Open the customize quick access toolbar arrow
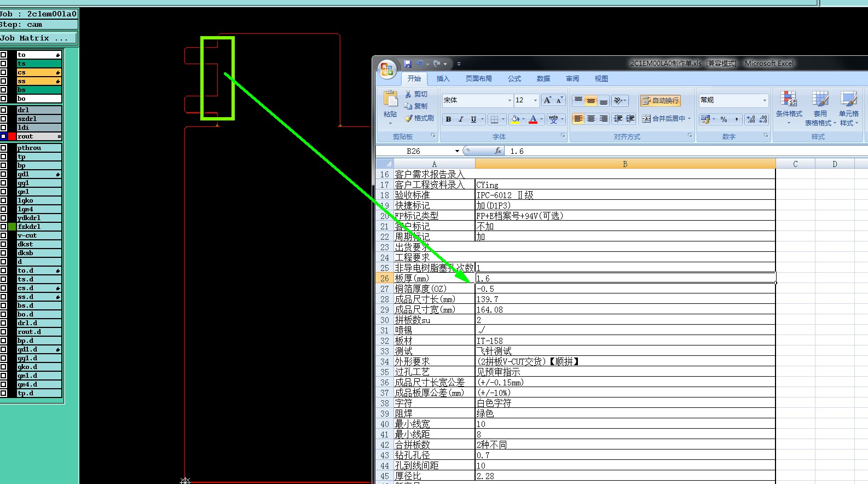Image resolution: width=868 pixels, height=484 pixels. tap(459, 64)
